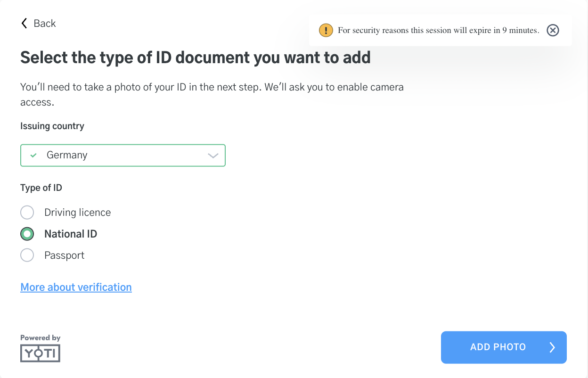
Task: Click the "National ID" option label
Action: click(71, 234)
